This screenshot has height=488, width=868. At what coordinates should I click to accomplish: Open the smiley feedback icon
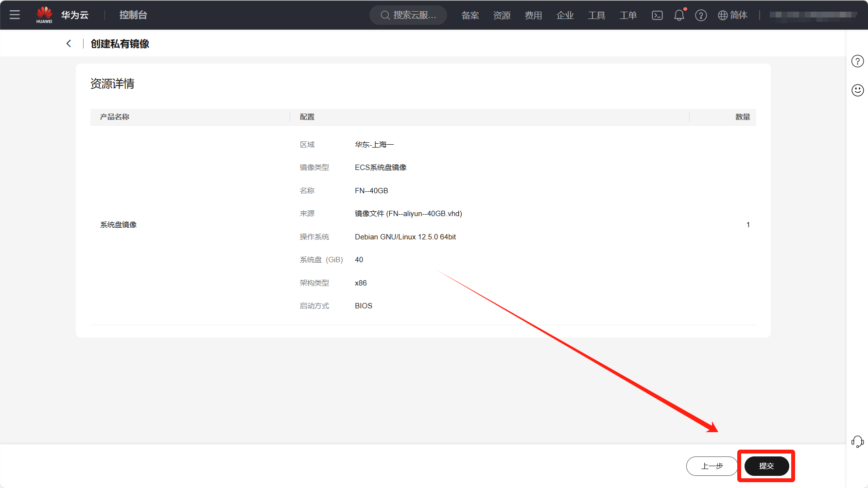(x=857, y=90)
